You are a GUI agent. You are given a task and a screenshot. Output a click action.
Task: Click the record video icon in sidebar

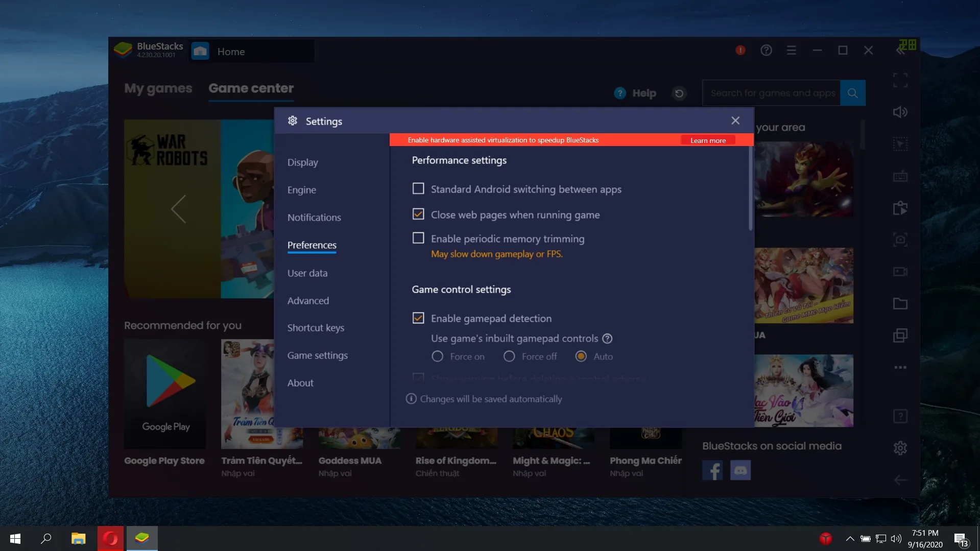coord(900,272)
